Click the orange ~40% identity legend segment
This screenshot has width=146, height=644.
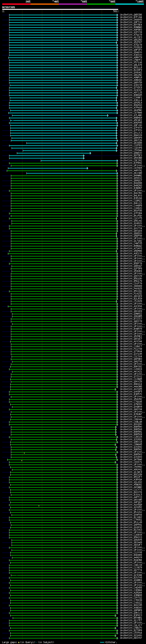point(45,4)
